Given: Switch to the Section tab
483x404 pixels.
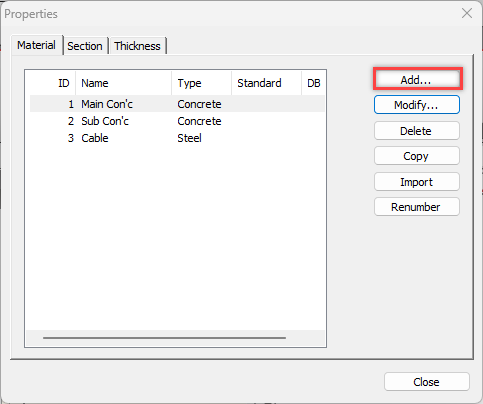Looking at the screenshot, I should 85,46.
